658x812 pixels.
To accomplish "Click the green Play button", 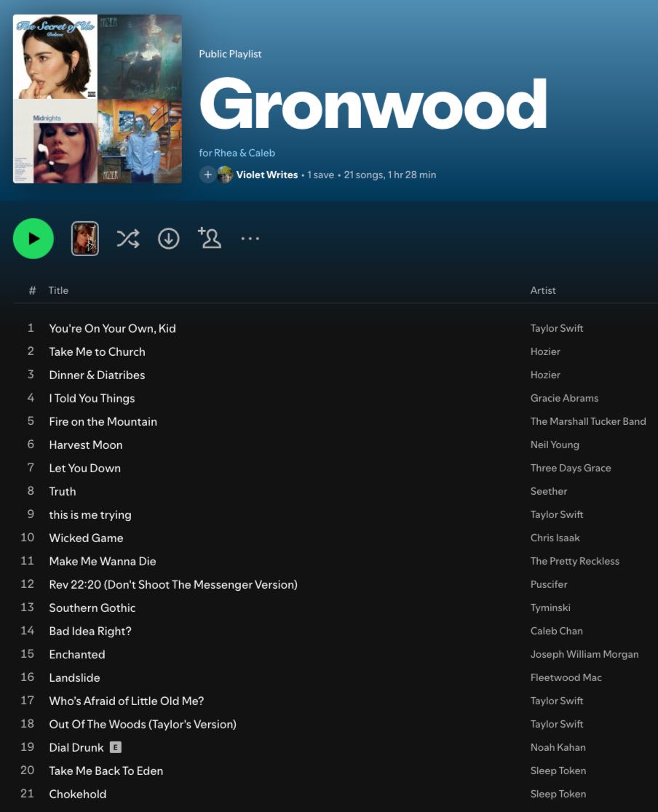I will coord(33,239).
